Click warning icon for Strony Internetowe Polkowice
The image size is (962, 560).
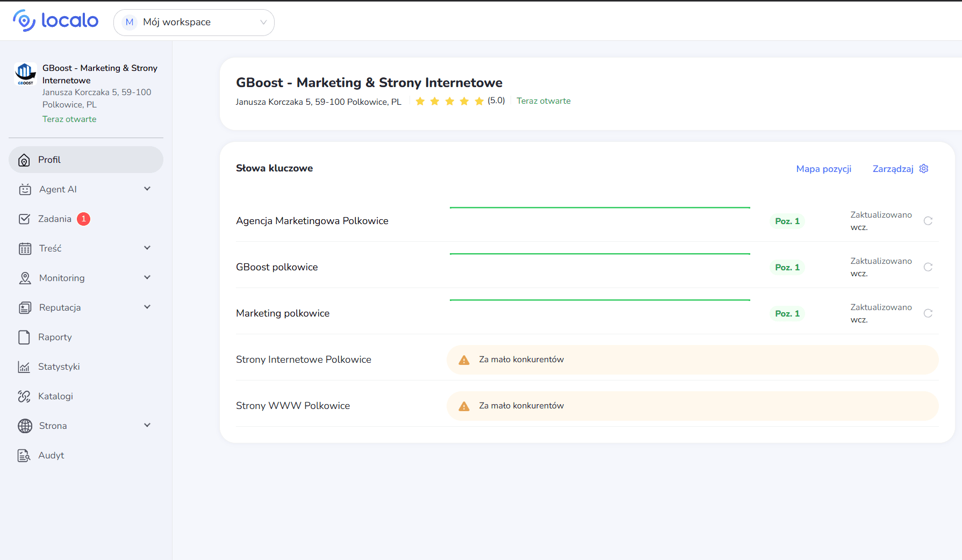pyautogui.click(x=464, y=360)
